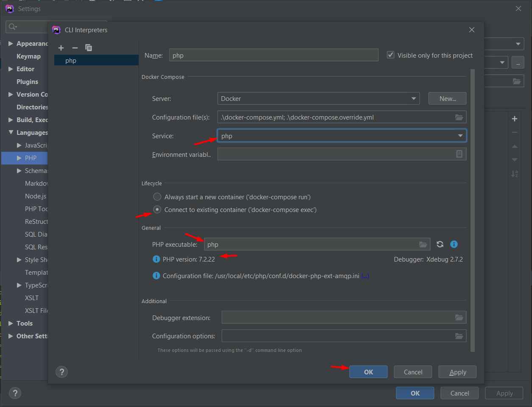The width and height of the screenshot is (532, 407).
Task: Click OK in CLI Interpreters dialog
Action: (368, 372)
